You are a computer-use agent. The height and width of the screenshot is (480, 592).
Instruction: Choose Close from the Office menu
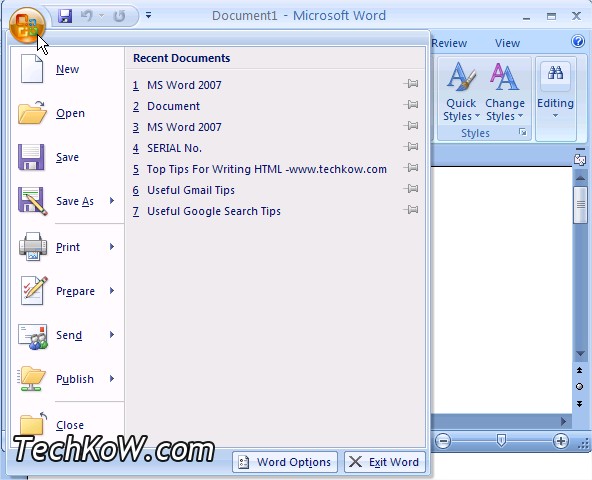click(x=68, y=425)
